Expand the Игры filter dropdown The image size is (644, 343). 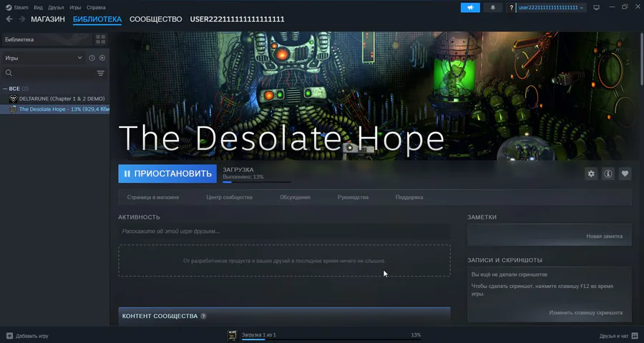coord(44,58)
